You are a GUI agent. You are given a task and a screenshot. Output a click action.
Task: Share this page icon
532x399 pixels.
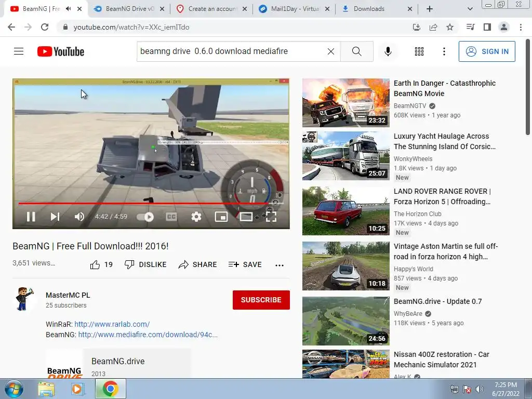[x=433, y=27]
